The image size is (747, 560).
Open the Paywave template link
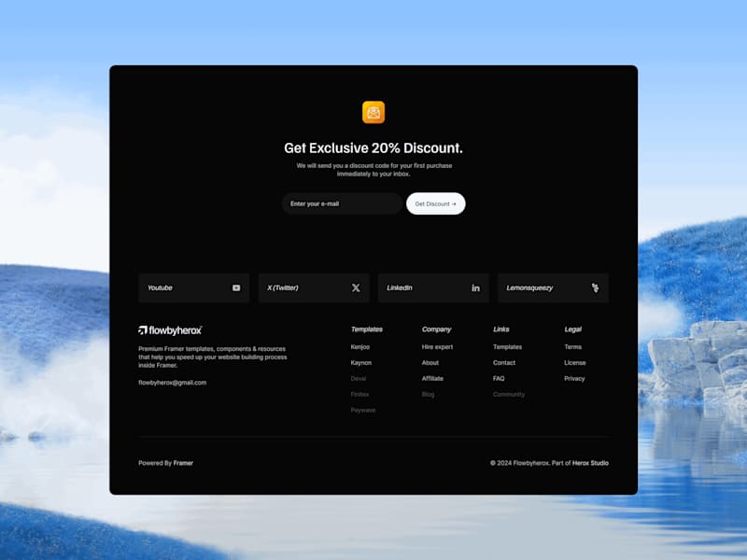(363, 410)
